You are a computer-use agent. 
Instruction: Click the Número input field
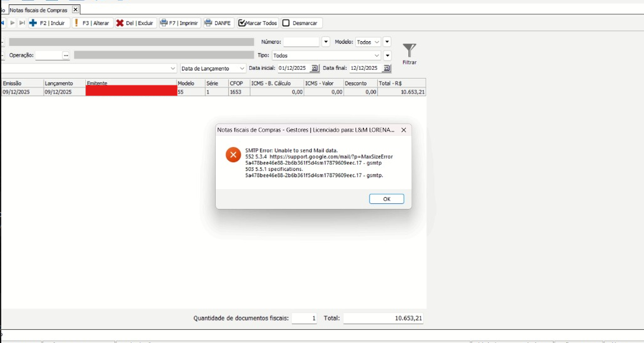(301, 42)
